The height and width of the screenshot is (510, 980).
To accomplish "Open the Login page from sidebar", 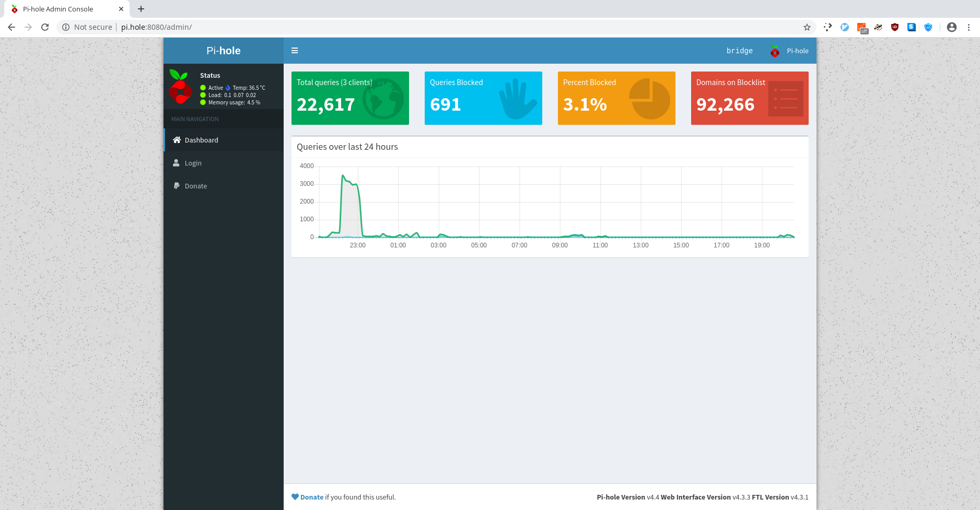I will [193, 163].
